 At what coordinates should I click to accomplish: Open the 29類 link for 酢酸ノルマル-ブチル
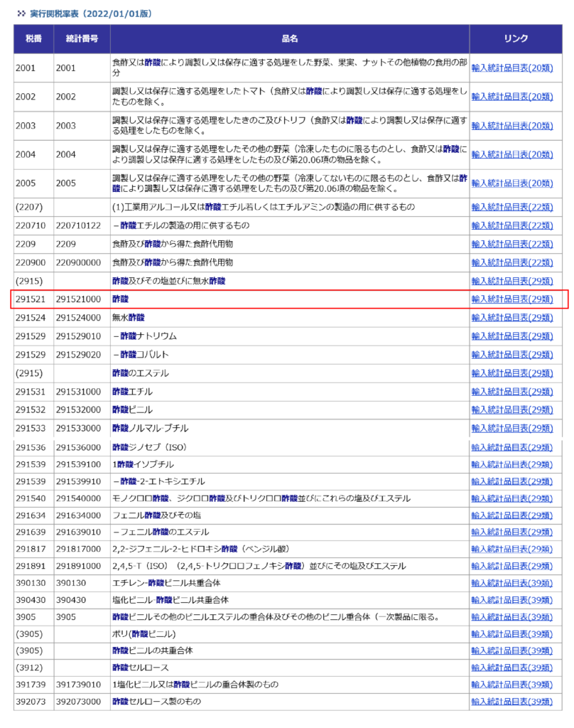coord(512,428)
